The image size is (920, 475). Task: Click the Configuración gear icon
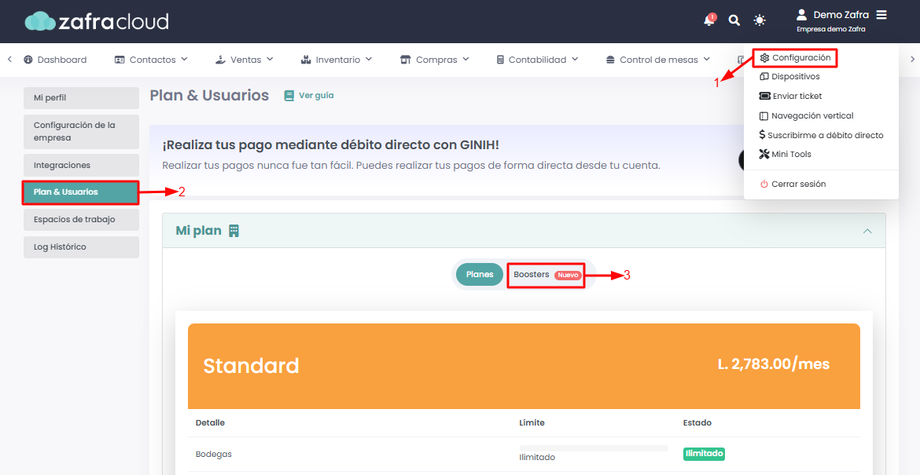click(x=764, y=57)
